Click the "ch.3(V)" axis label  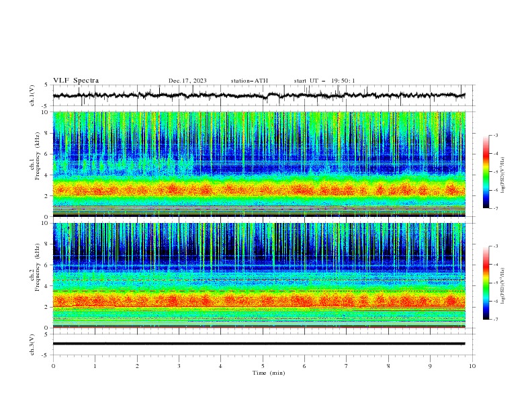32,345
